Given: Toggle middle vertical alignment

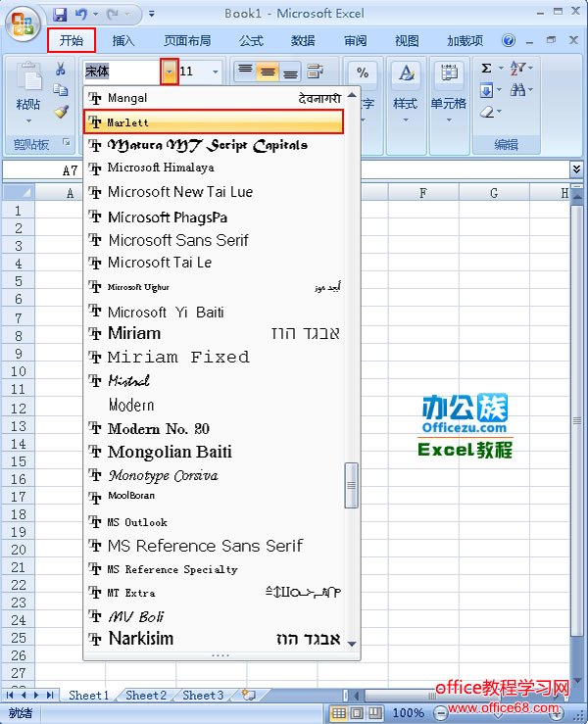Looking at the screenshot, I should click(x=268, y=72).
